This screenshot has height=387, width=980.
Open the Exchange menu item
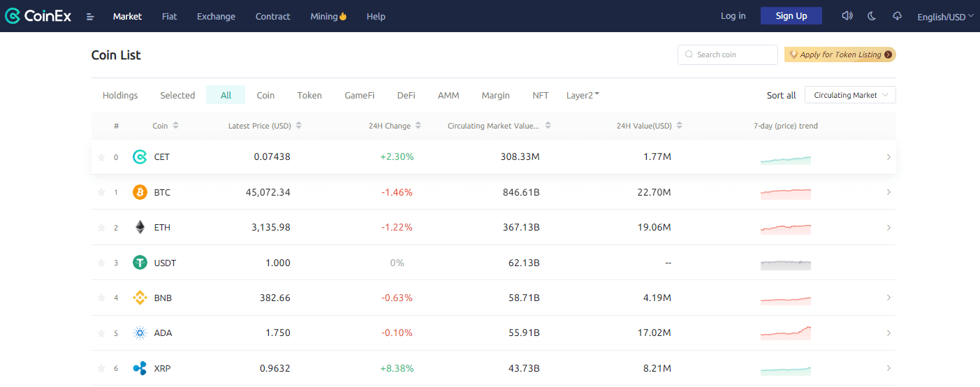point(216,16)
